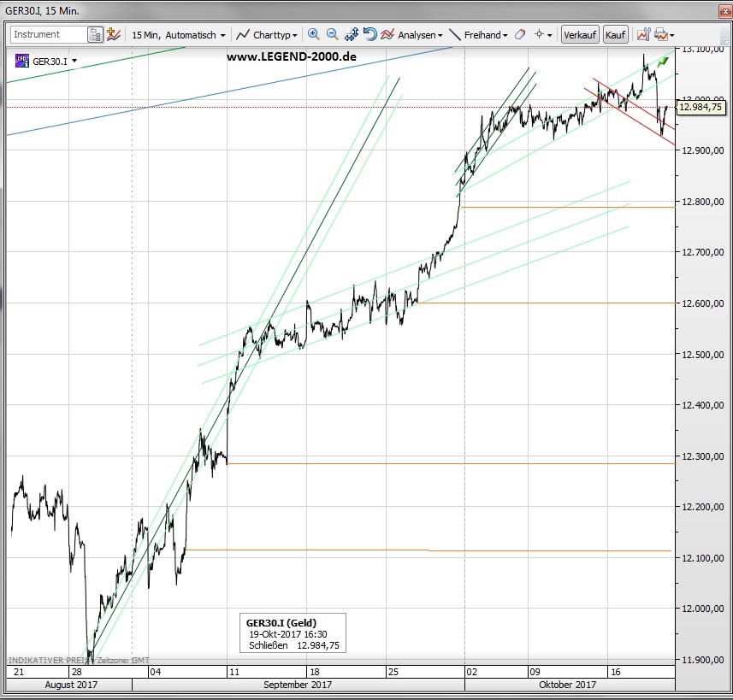Open the Freihand drawing dropdown
Image resolution: width=733 pixels, height=700 pixels.
(x=478, y=35)
